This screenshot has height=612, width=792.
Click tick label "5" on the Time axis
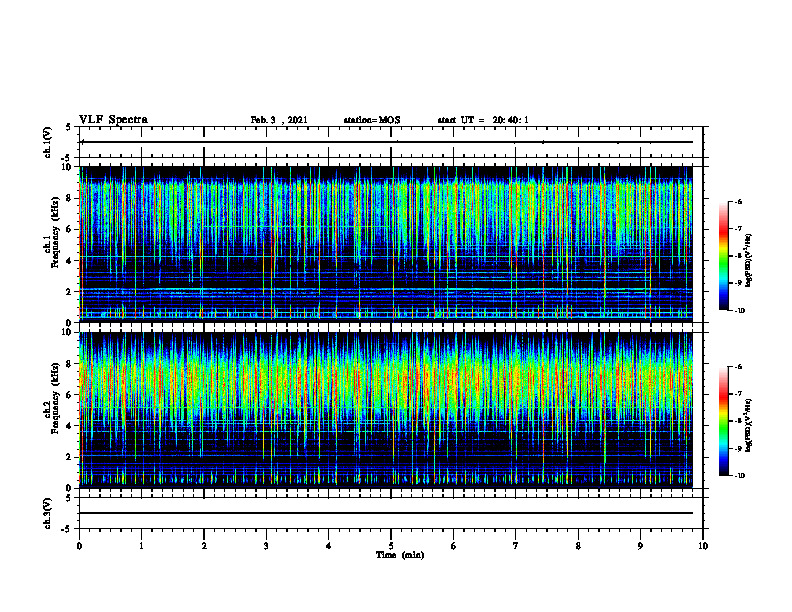click(x=391, y=546)
